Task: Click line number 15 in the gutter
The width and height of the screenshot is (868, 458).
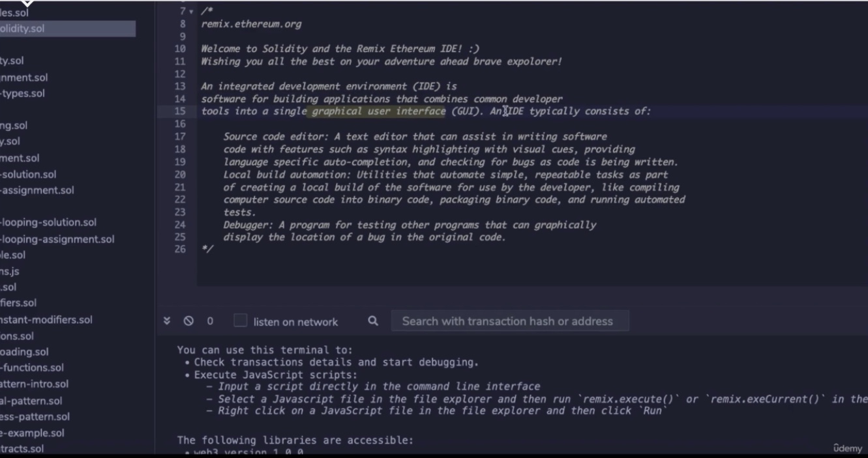Action: point(180,111)
